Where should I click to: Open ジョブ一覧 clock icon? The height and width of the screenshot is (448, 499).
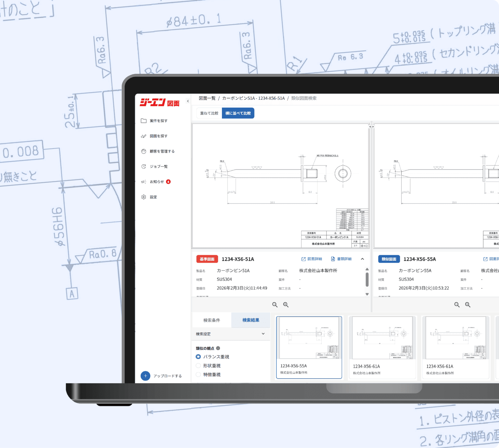click(x=144, y=167)
